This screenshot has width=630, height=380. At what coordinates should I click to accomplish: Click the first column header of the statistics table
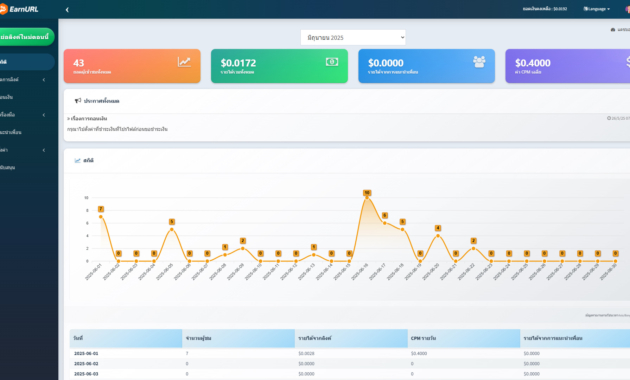(126, 338)
